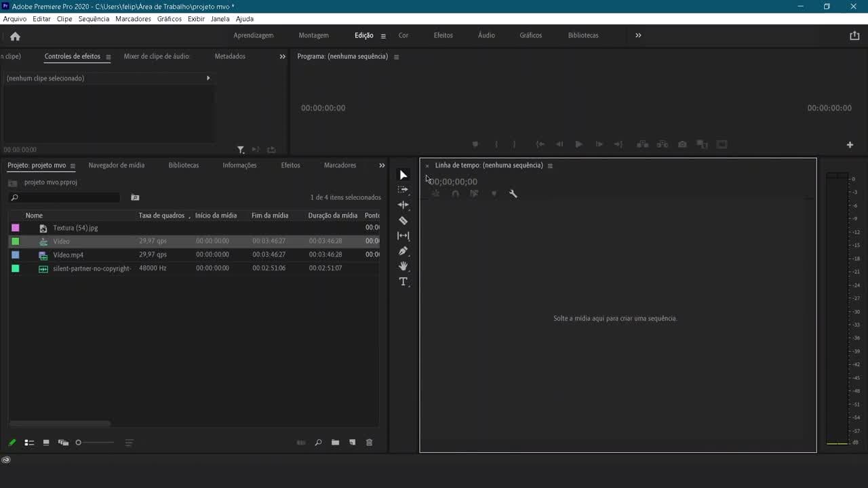Viewport: 868px width, 488px height.
Task: Open the Metadados tab
Action: click(230, 56)
